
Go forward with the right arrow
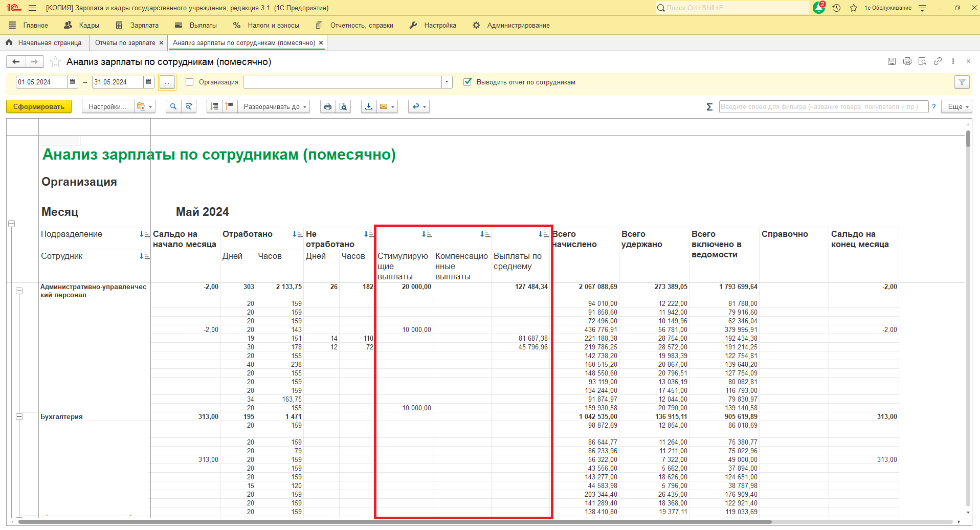[34, 62]
